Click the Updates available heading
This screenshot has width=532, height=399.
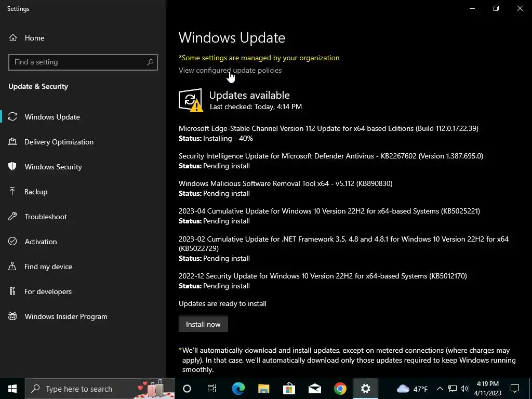249,95
